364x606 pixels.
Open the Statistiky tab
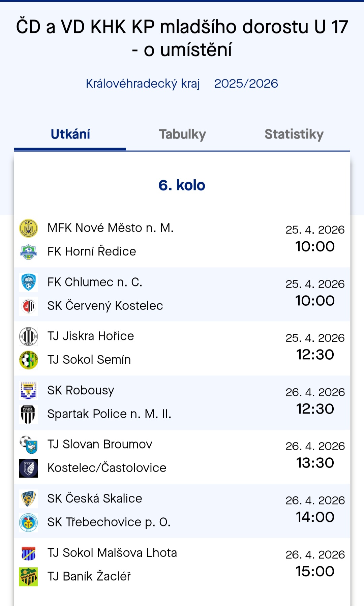pos(294,134)
